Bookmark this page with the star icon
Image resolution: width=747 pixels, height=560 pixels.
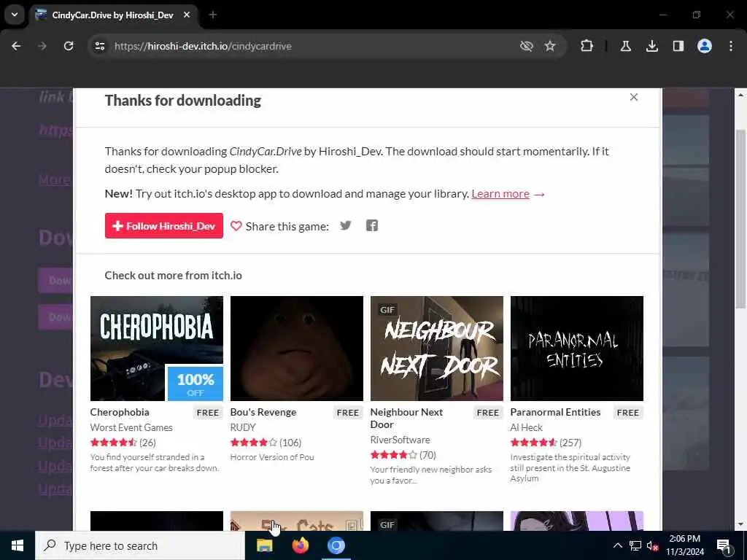point(550,46)
